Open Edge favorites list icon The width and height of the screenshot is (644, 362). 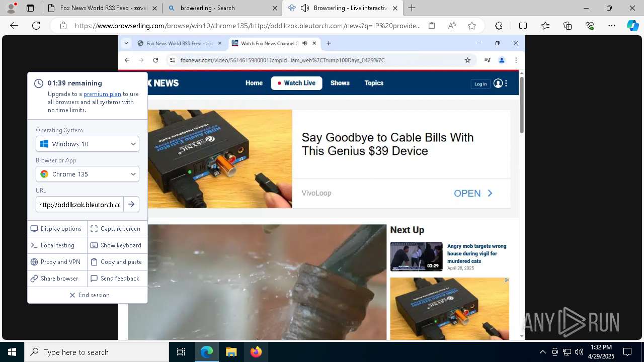click(545, 26)
